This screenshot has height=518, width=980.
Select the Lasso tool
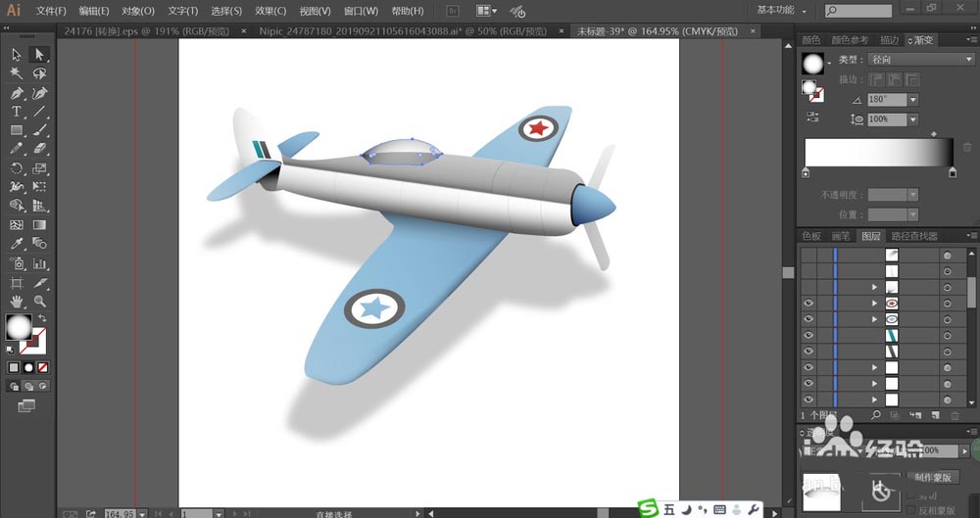click(39, 73)
